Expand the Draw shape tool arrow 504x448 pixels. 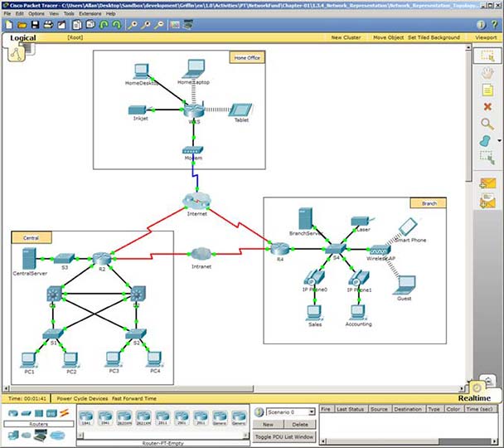(497, 141)
